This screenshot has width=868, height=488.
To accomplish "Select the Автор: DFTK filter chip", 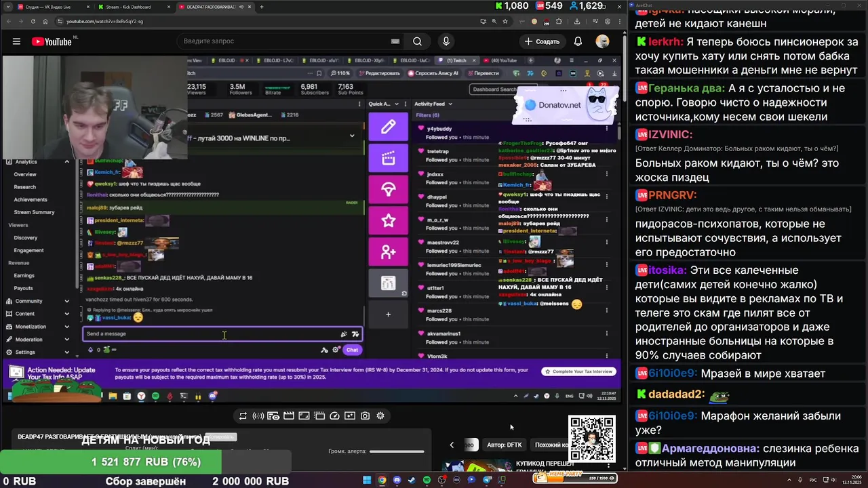I will (505, 445).
